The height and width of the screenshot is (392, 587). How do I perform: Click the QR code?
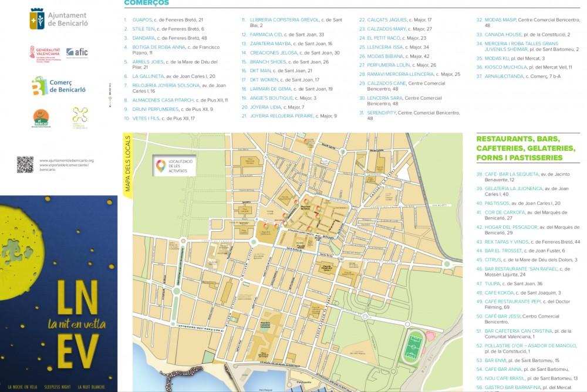[25, 164]
